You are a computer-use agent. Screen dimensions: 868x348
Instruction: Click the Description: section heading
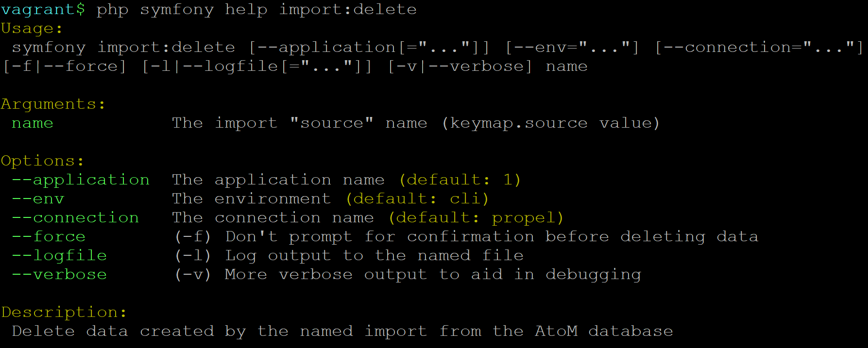(x=64, y=312)
